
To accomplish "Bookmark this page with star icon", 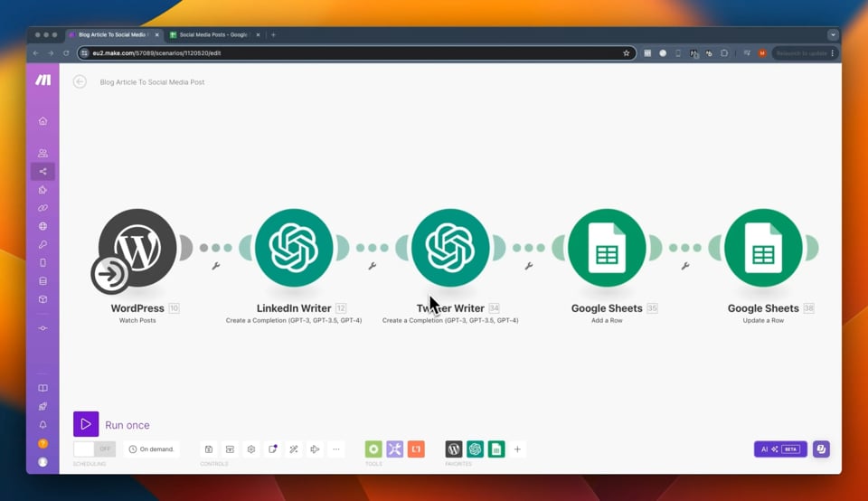I will coord(626,53).
